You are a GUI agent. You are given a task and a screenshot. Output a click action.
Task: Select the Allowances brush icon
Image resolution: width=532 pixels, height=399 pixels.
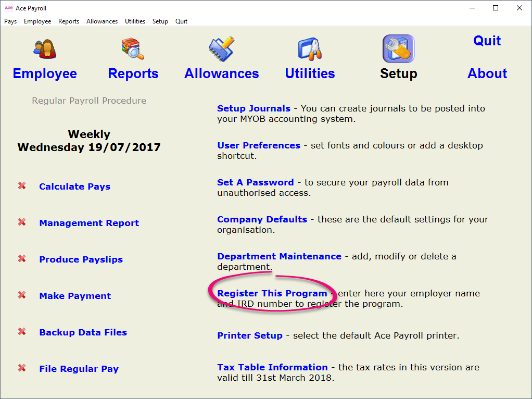click(x=221, y=48)
